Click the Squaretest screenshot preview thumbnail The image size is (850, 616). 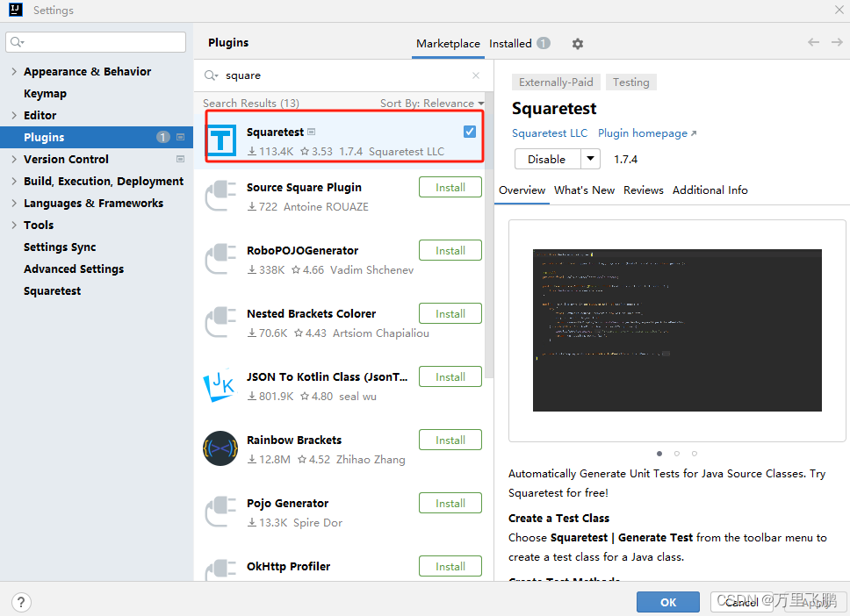(677, 330)
